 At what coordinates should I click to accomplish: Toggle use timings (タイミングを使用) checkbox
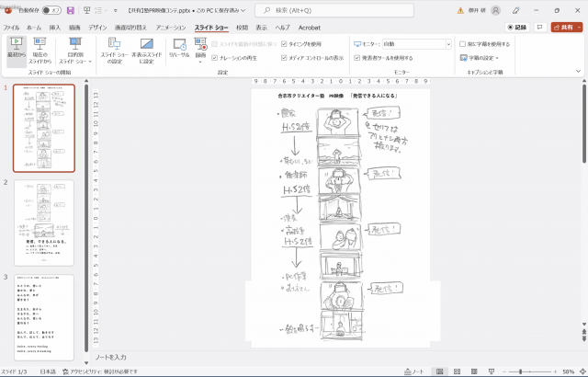coord(284,44)
